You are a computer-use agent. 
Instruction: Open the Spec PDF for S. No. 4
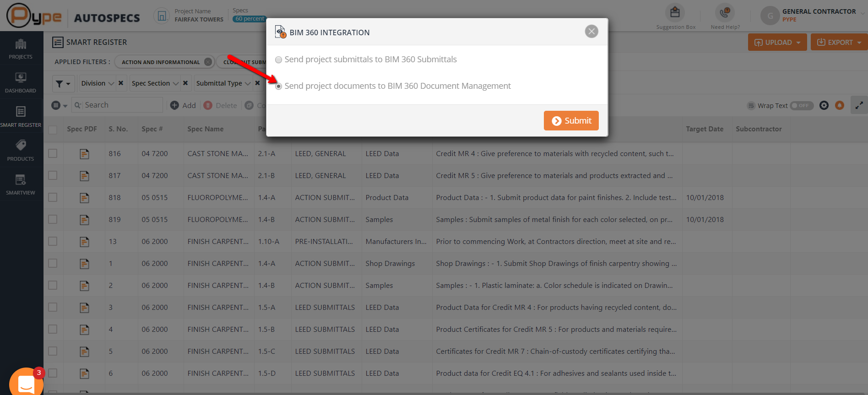[x=84, y=330]
